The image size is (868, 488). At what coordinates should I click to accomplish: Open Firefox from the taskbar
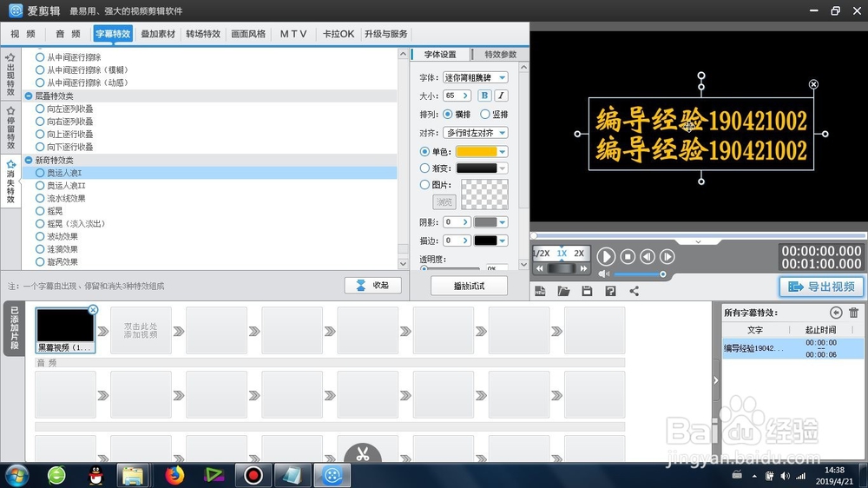tap(175, 475)
